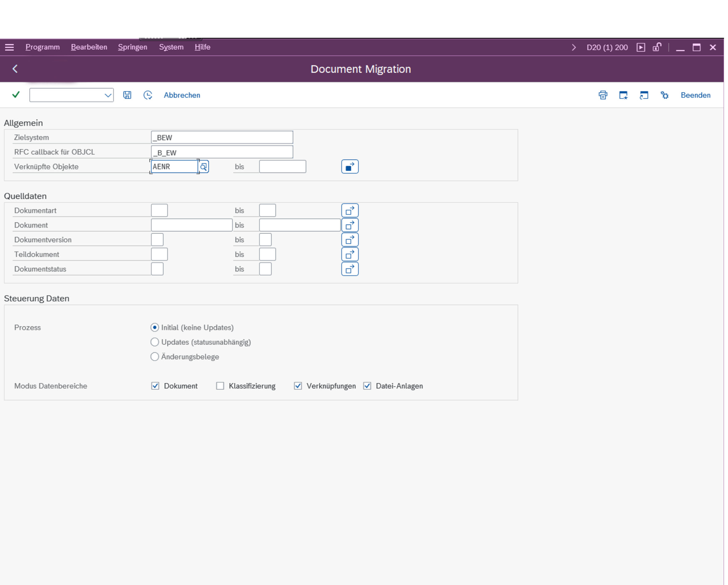This screenshot has height=585, width=728.
Task: Enable the Klassifizierung checkbox
Action: click(220, 386)
